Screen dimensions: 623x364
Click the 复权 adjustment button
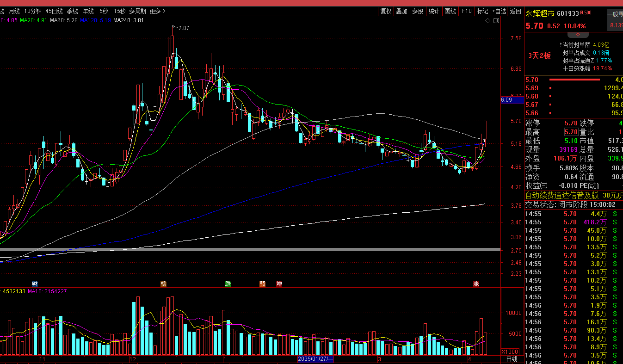386,11
